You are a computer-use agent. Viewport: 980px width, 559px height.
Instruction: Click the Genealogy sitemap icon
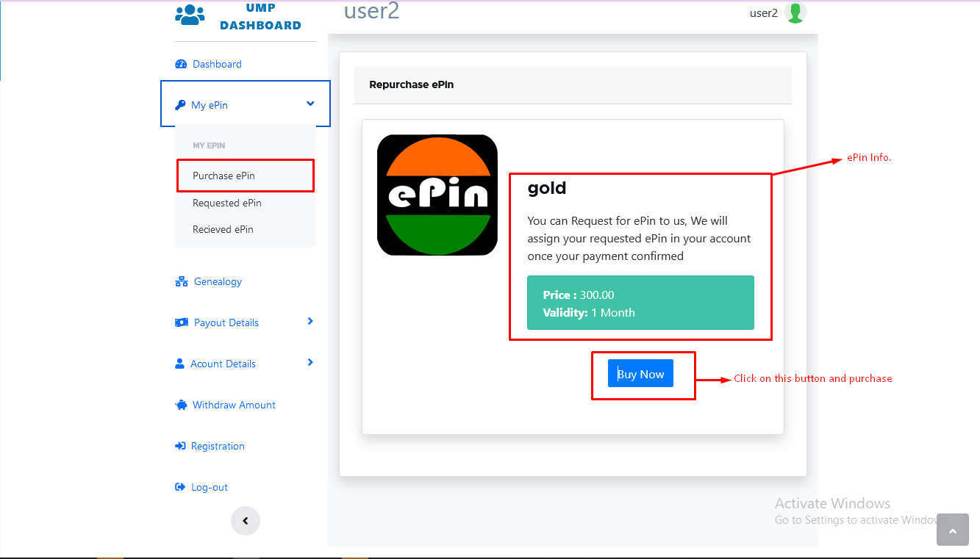(x=182, y=281)
